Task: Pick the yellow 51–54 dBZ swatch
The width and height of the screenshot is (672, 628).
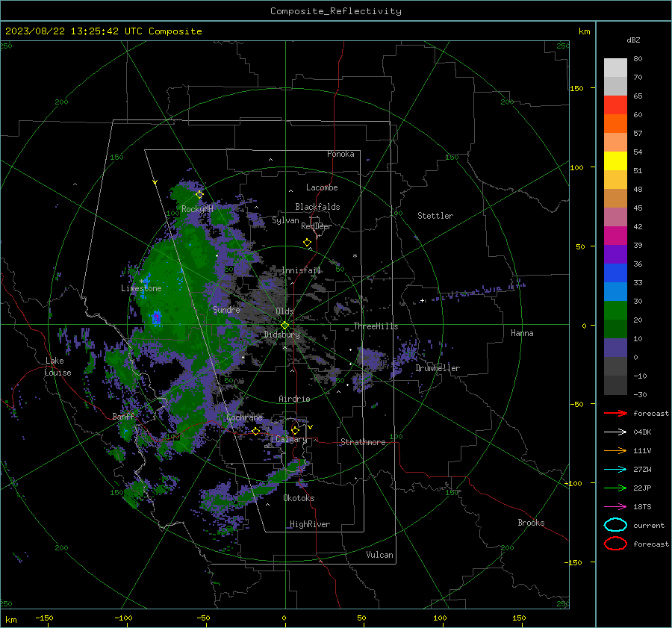Action: click(x=615, y=161)
